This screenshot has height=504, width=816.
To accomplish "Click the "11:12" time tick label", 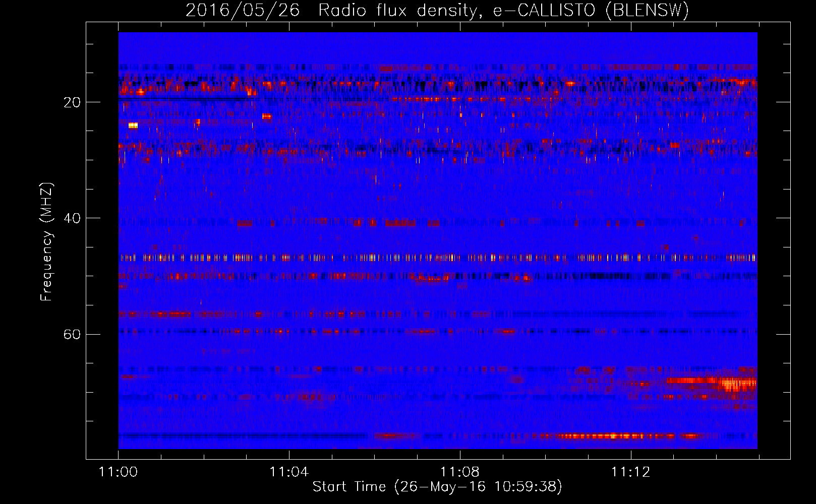I will click(631, 472).
